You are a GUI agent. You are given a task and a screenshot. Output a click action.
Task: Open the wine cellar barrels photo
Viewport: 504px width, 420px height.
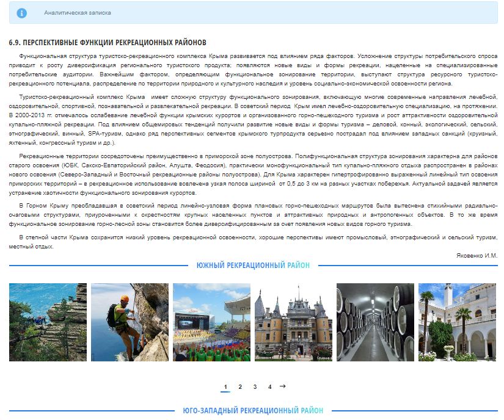coord(375,322)
